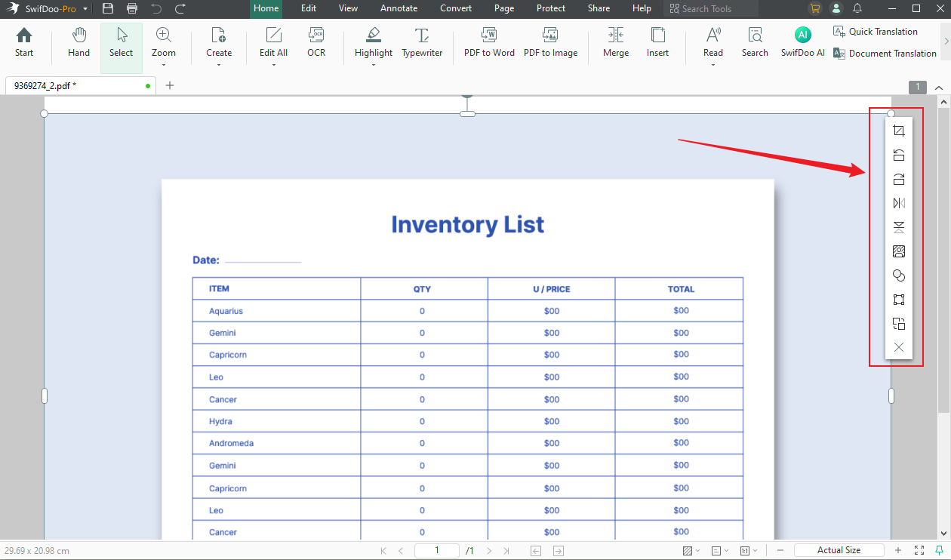The height and width of the screenshot is (560, 951).
Task: Click the Start home icon
Action: [x=24, y=42]
